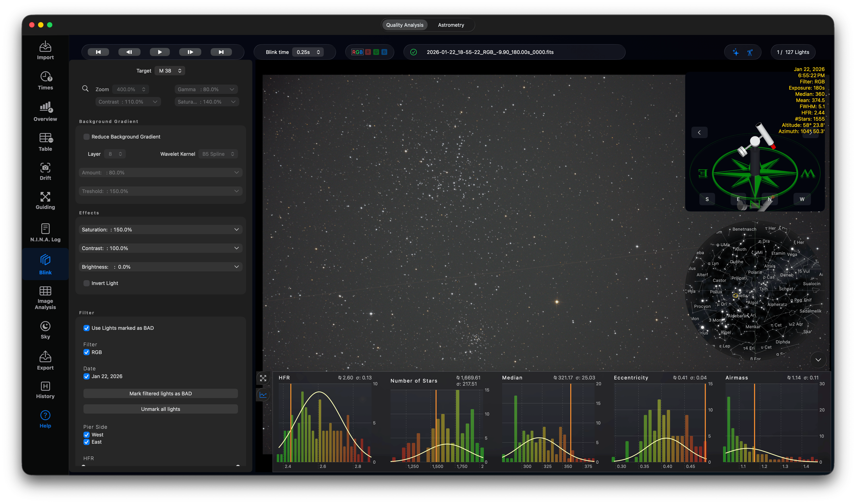Select the Blink sidebar item

(x=45, y=265)
